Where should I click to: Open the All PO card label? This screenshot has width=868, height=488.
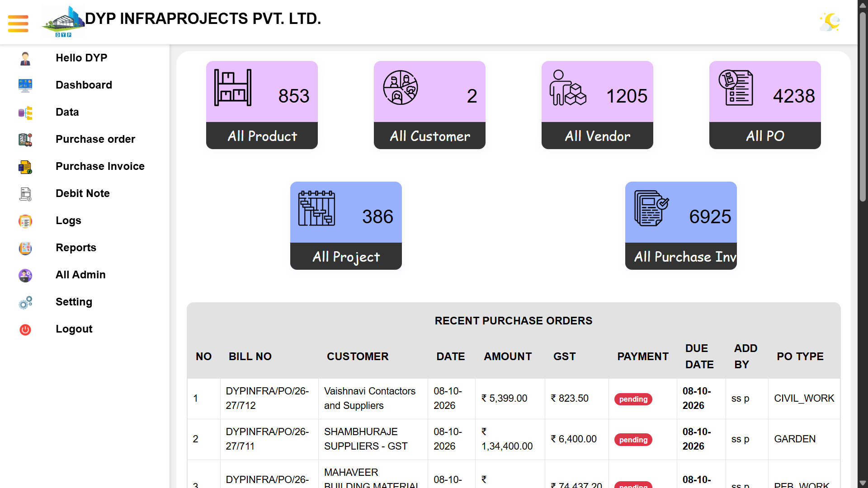[x=765, y=136]
